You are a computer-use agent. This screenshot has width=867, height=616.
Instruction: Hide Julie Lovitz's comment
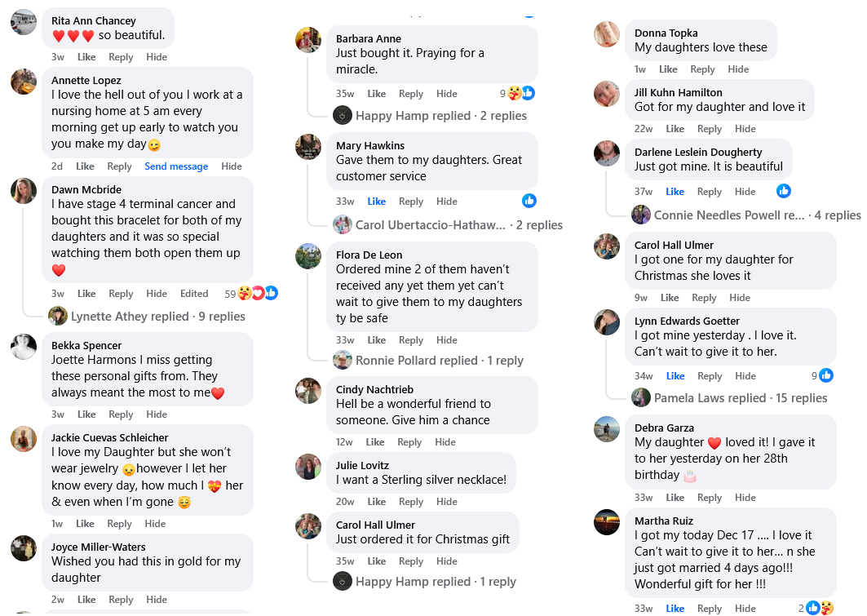pyautogui.click(x=445, y=501)
